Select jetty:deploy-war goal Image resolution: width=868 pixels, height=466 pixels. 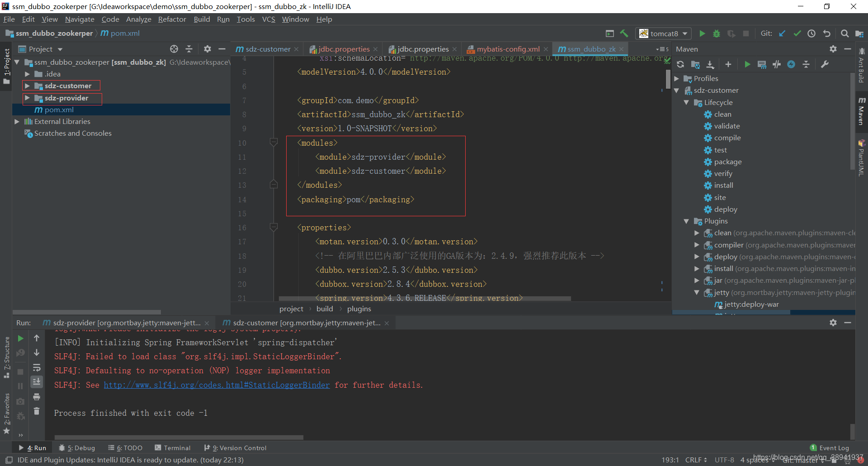751,304
